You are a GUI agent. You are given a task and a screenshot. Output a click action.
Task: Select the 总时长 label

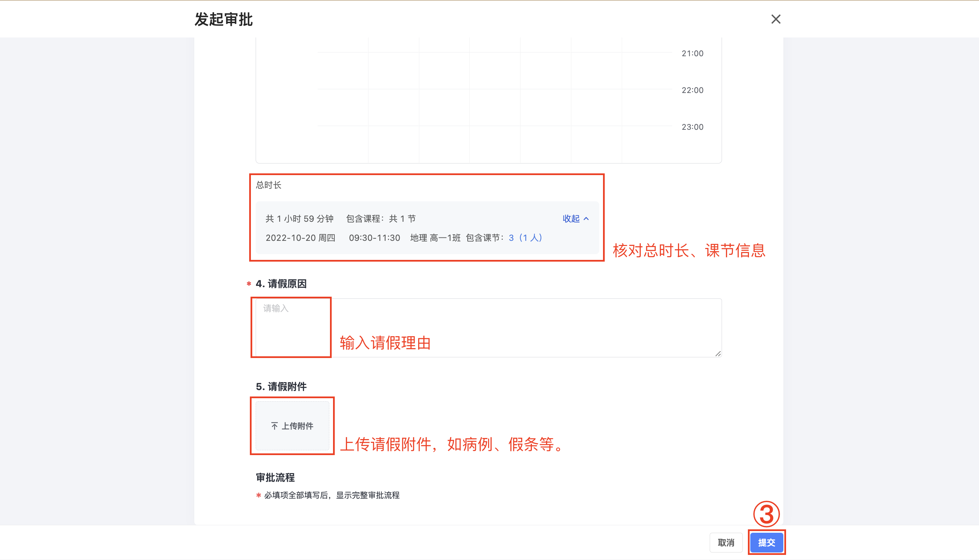coord(269,185)
